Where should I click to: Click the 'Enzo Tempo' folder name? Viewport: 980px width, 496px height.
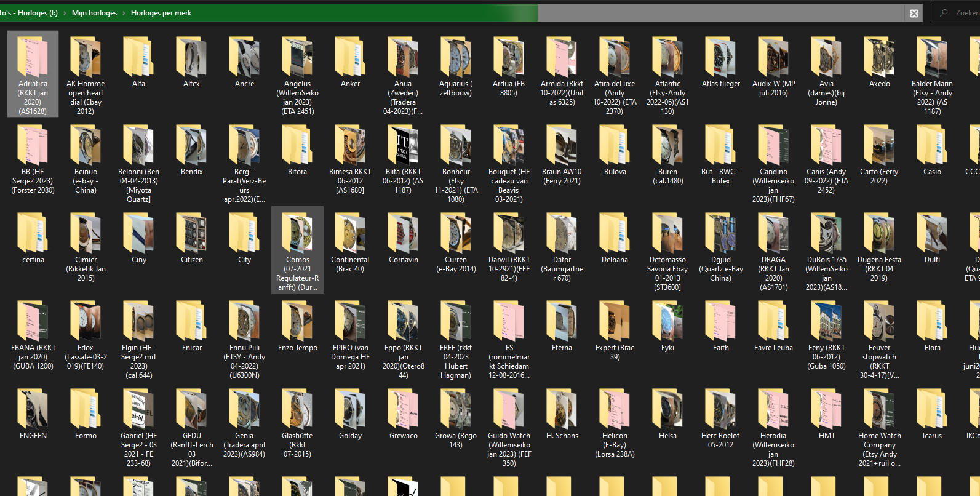298,348
